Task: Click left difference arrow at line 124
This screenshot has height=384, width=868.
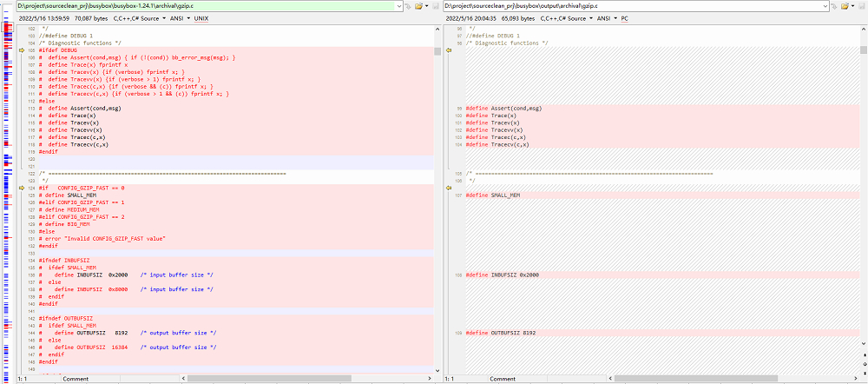Action: tap(22, 188)
